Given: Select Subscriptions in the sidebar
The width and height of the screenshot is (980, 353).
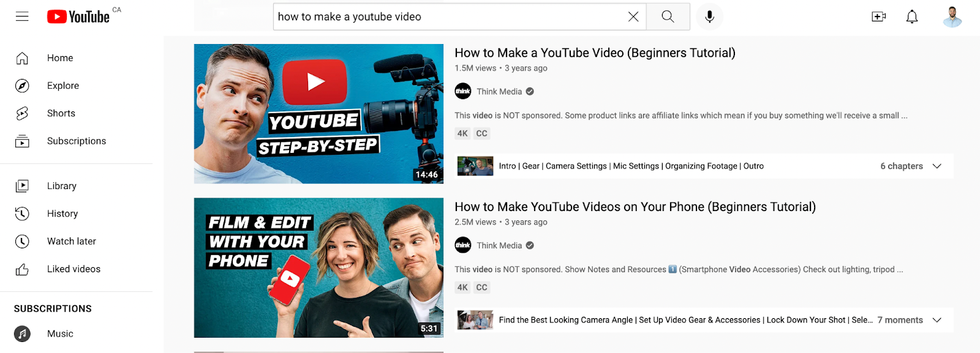Looking at the screenshot, I should [77, 141].
